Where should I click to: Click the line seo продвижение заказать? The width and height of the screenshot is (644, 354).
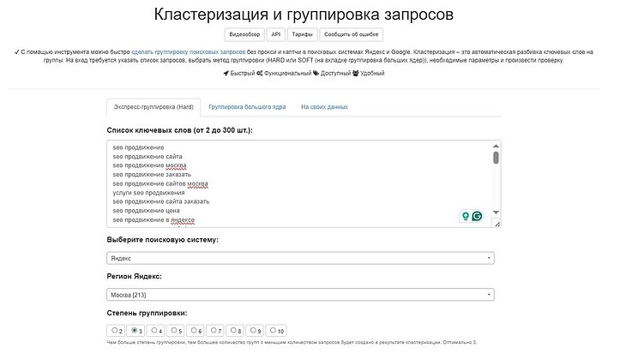click(152, 175)
